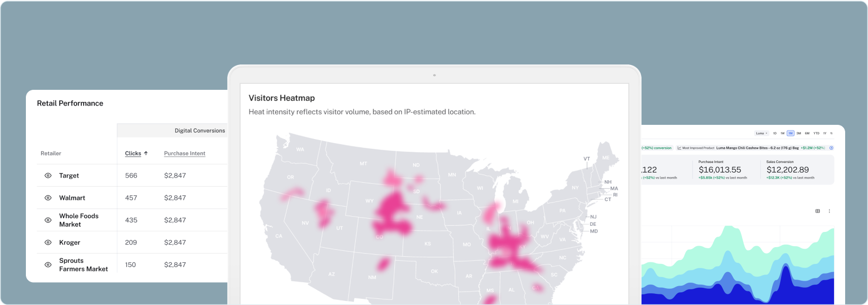The height and width of the screenshot is (305, 868).
Task: Toggle visibility eye icon for Walmart
Action: (x=48, y=198)
